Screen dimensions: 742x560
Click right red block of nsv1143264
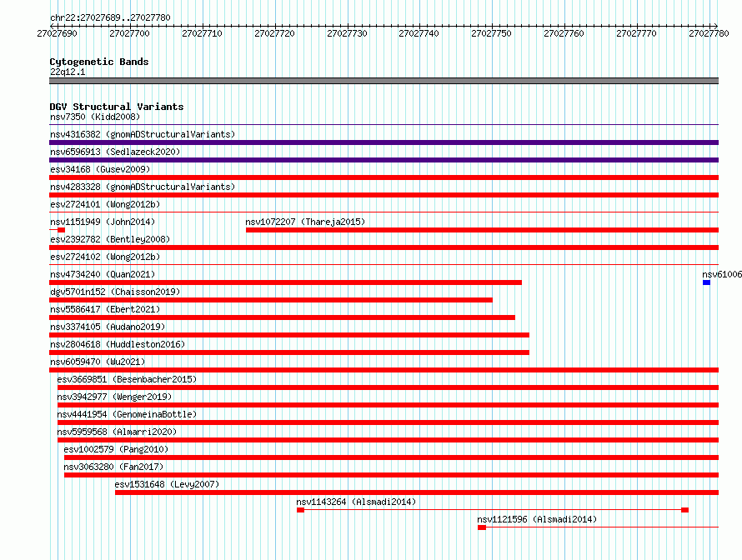684,510
